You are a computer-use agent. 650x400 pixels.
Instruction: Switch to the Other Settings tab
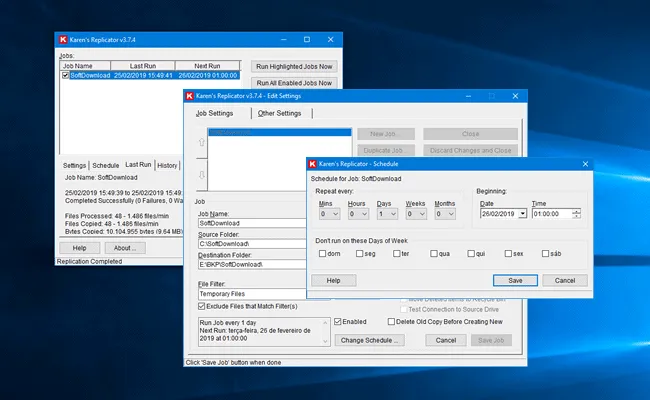tap(279, 113)
